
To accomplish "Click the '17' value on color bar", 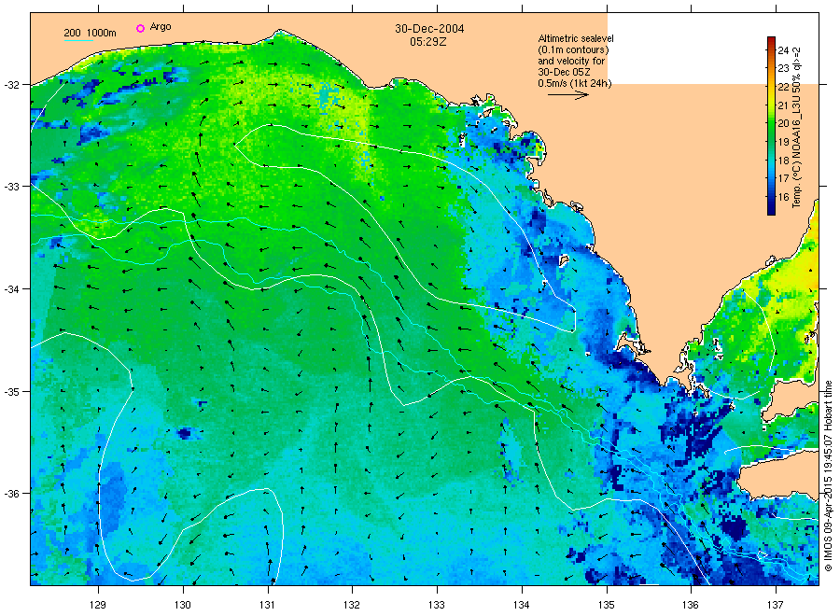I will coord(783,178).
